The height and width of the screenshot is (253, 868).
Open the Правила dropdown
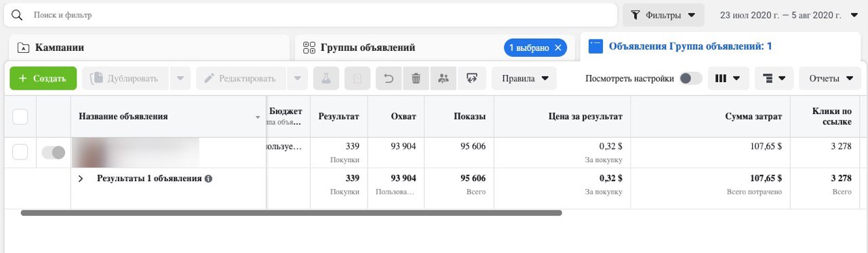tap(524, 79)
